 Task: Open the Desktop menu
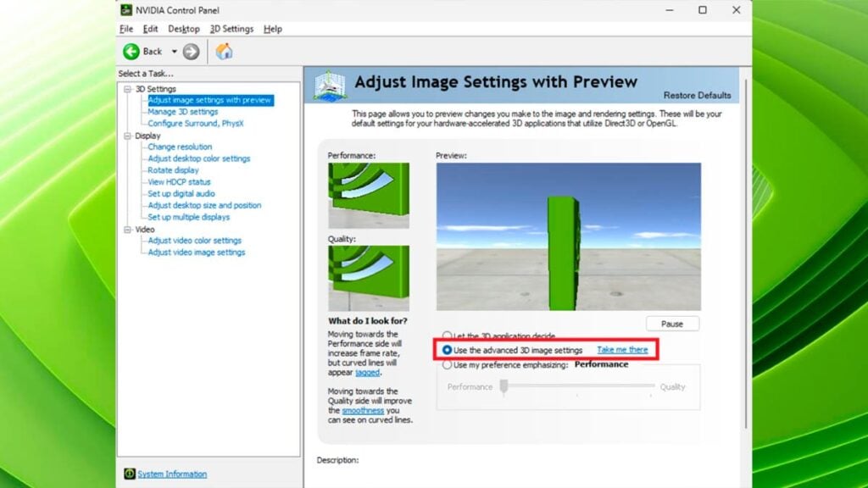(x=184, y=29)
